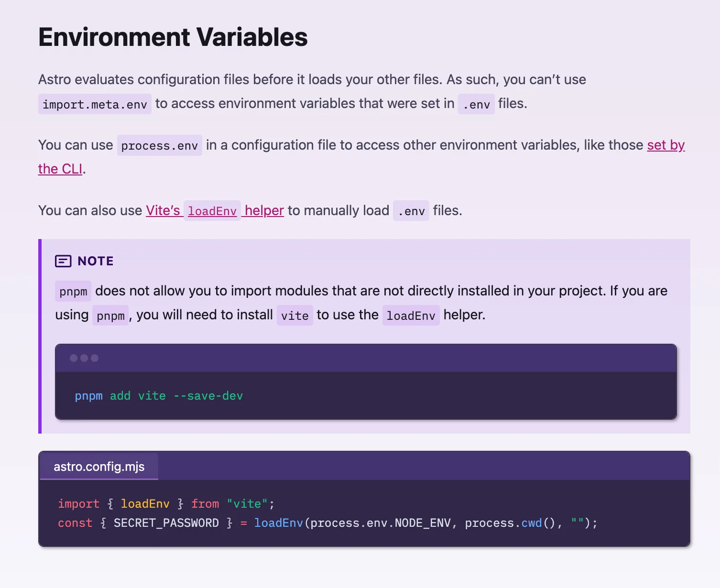The image size is (720, 588).
Task: Click loadEnv inline code before 'helper.' in note
Action: (x=411, y=316)
